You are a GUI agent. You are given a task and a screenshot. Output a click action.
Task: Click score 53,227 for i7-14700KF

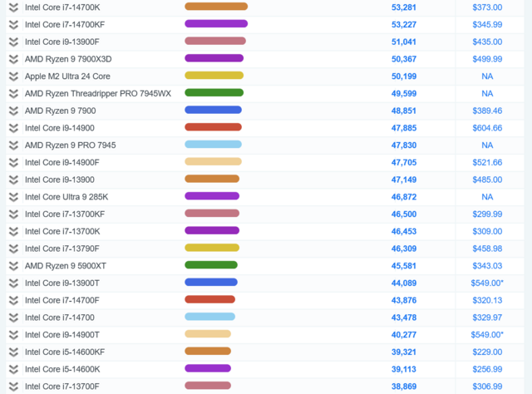pyautogui.click(x=404, y=25)
